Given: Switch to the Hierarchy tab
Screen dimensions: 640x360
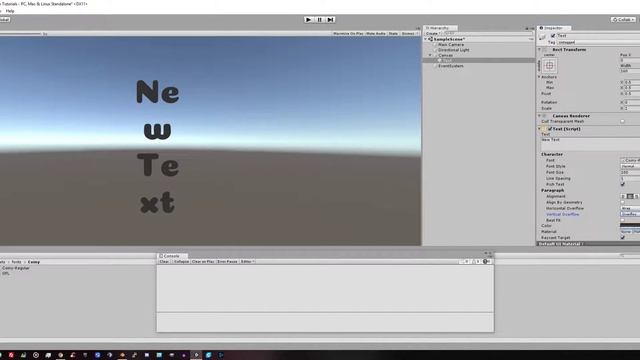Looking at the screenshot, I should (x=440, y=28).
